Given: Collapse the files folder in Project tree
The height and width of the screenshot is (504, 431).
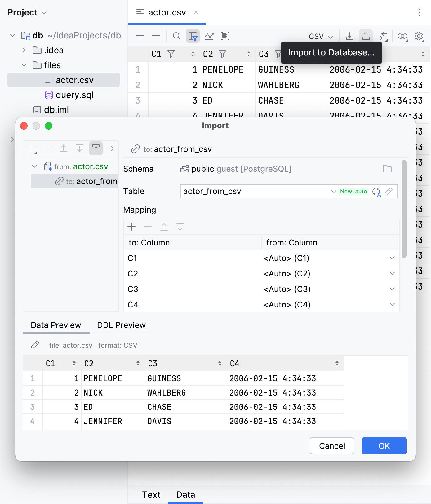Looking at the screenshot, I should (x=24, y=65).
